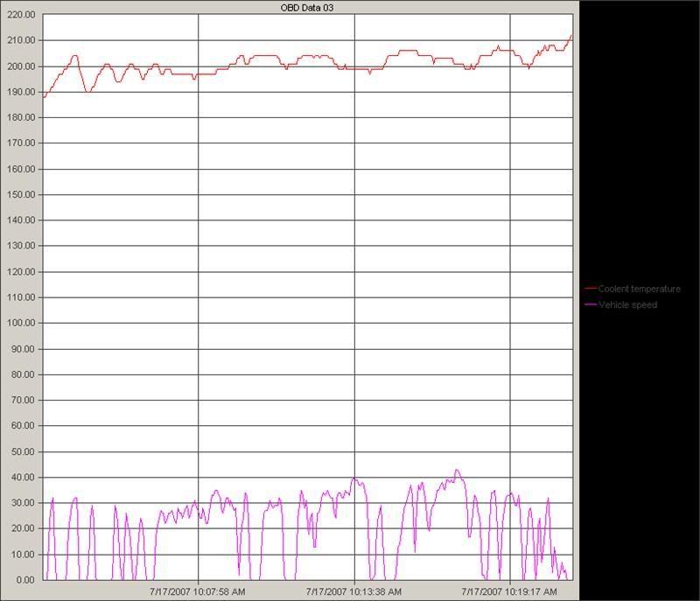700x601 pixels.
Task: Click the rightmost end of the Coolent temperature line
Action: pyautogui.click(x=571, y=35)
